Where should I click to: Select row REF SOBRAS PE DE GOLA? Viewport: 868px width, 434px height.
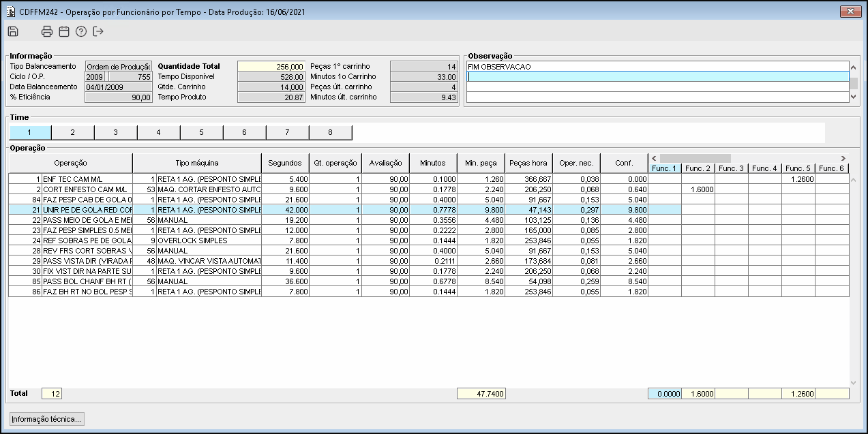pos(429,241)
